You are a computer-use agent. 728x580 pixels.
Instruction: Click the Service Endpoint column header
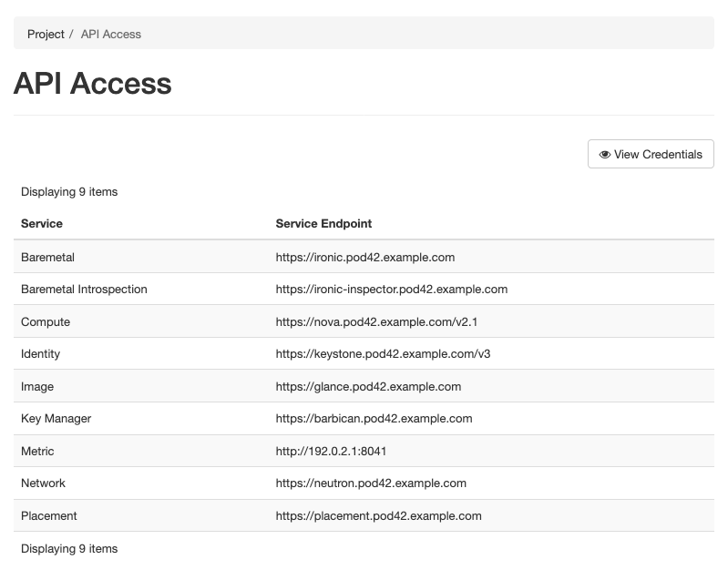(323, 223)
